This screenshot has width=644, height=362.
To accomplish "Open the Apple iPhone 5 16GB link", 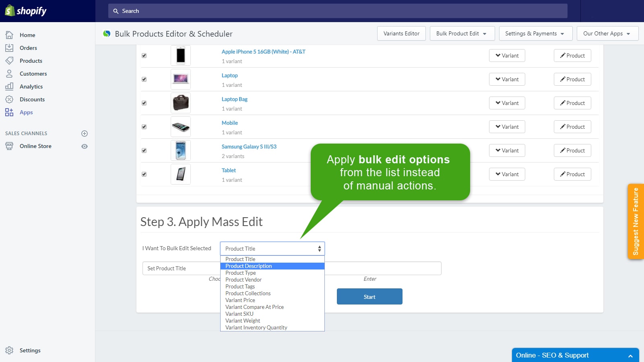I will 263,51.
